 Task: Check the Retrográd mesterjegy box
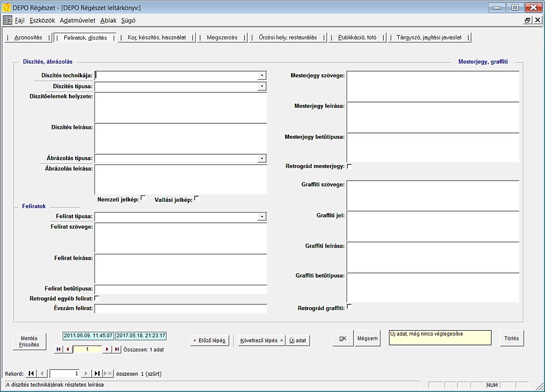click(x=349, y=166)
